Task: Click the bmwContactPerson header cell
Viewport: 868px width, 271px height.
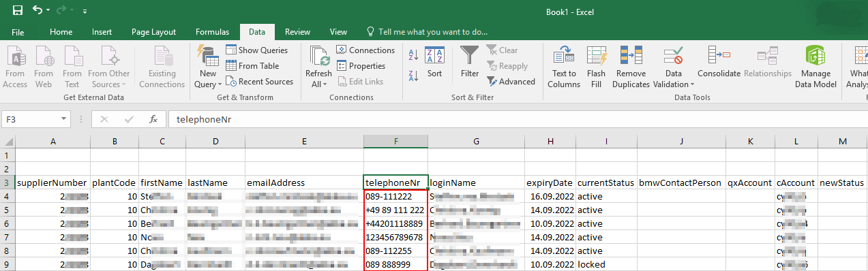Action: click(x=681, y=182)
